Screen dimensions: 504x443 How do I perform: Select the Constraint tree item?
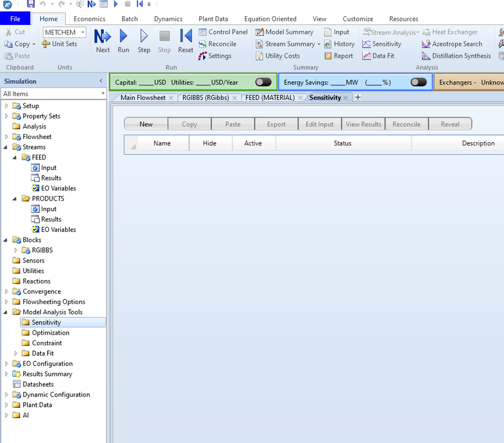click(x=42, y=343)
